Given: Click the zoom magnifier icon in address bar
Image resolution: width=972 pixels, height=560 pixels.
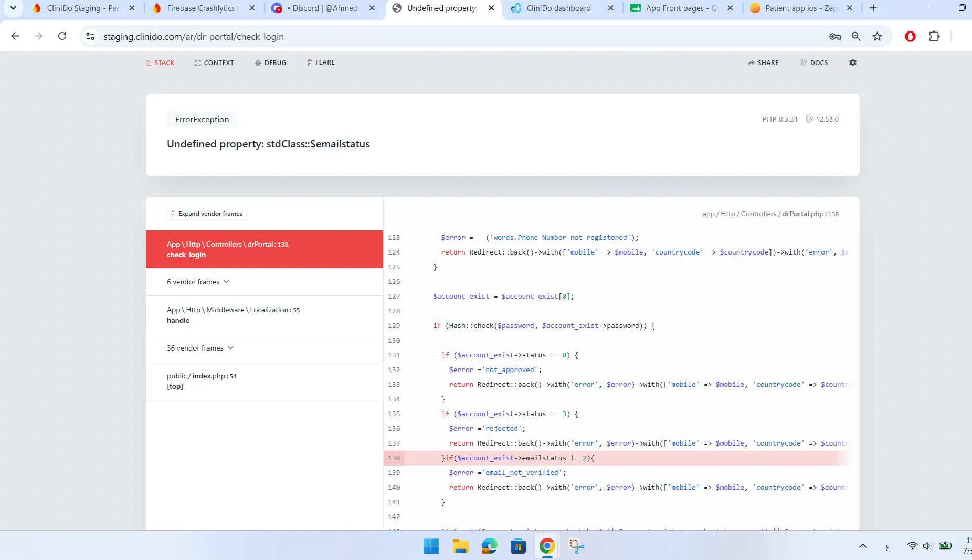Looking at the screenshot, I should tap(856, 36).
